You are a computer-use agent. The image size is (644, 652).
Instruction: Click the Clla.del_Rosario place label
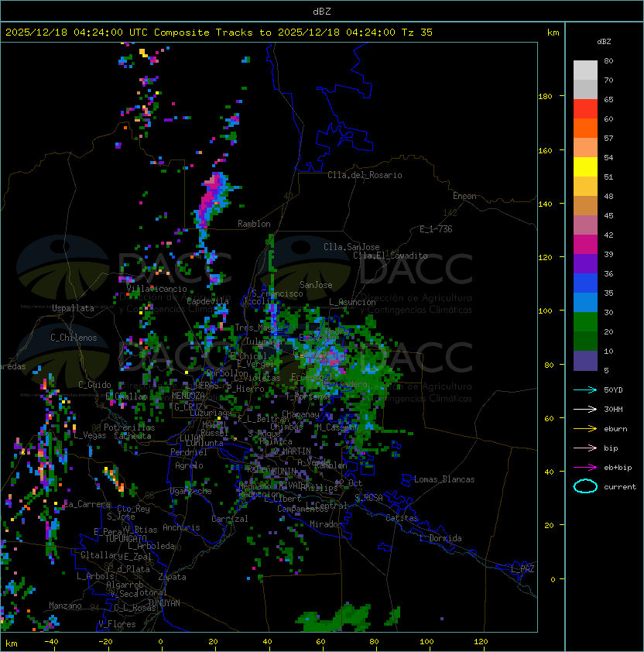point(365,175)
